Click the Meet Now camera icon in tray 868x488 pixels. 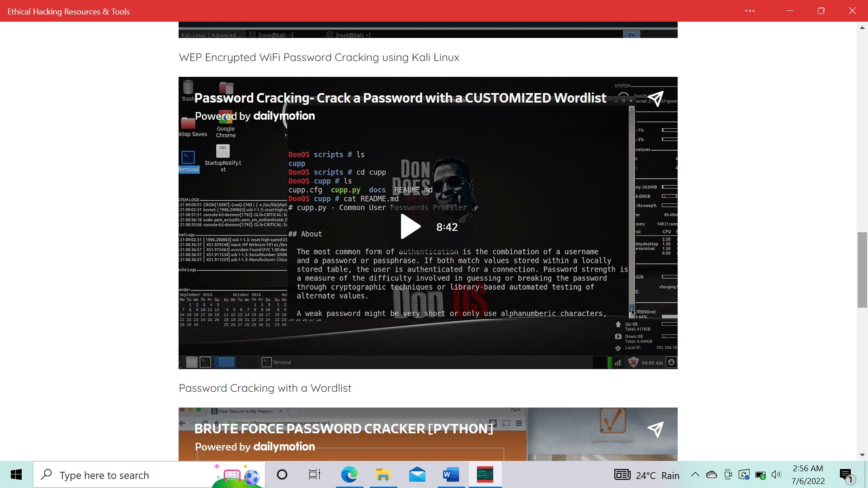tap(728, 475)
